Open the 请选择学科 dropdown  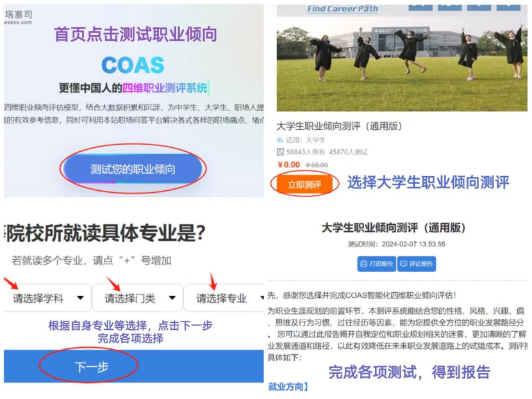point(47,298)
